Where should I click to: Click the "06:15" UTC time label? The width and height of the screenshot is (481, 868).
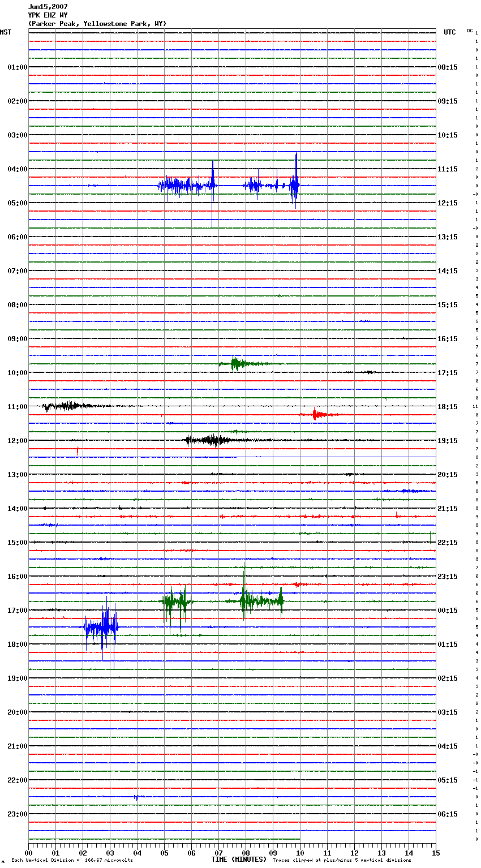click(x=448, y=814)
